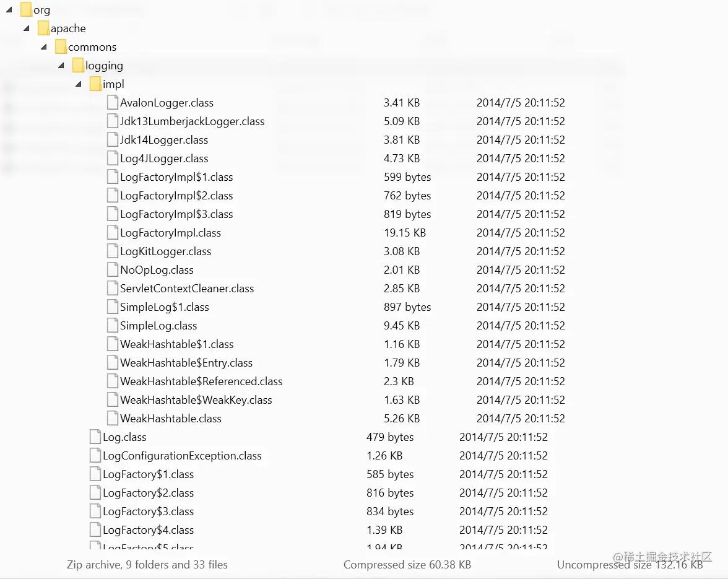Select the SimpleLog.class file name
728x579 pixels.
(x=158, y=326)
